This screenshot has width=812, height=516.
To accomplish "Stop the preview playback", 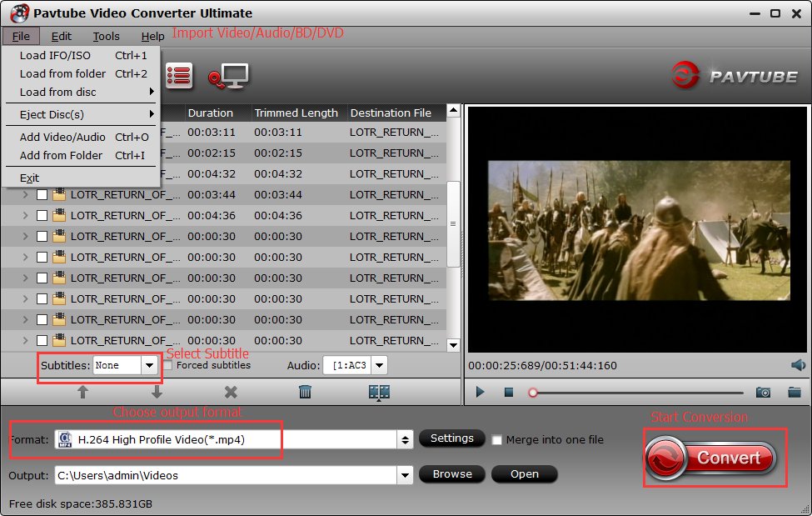I will 509,392.
